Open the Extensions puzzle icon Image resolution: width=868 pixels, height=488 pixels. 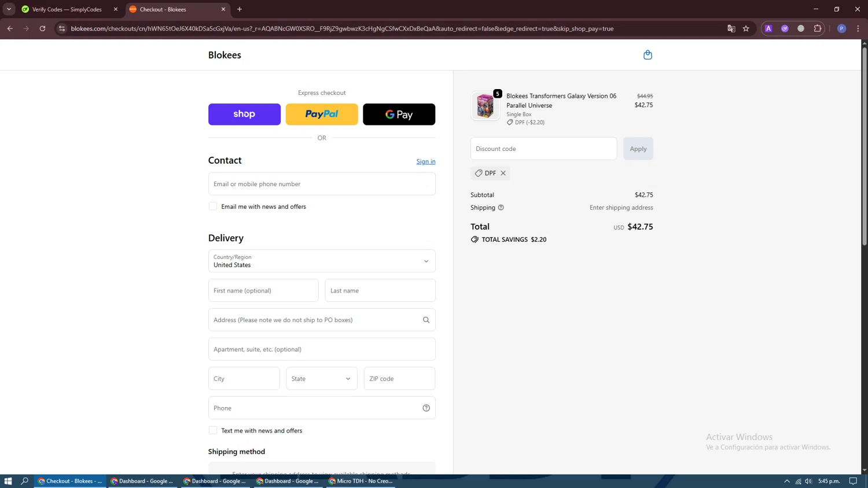(x=817, y=28)
